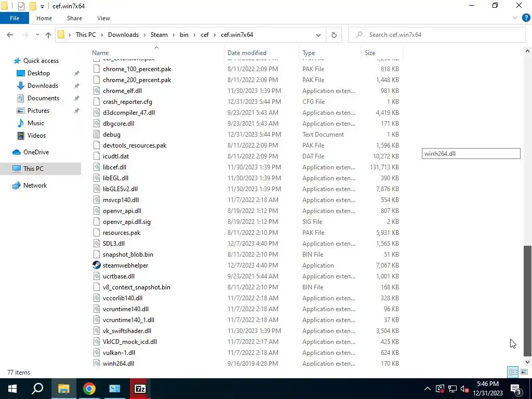The width and height of the screenshot is (532, 399).
Task: Select Pictures in navigation pane
Action: (38, 111)
